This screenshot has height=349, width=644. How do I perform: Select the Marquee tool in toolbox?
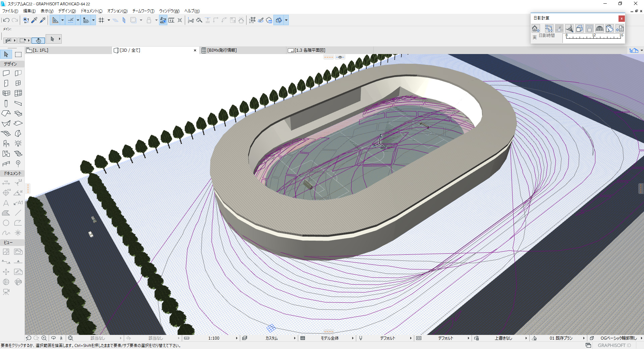pos(18,54)
